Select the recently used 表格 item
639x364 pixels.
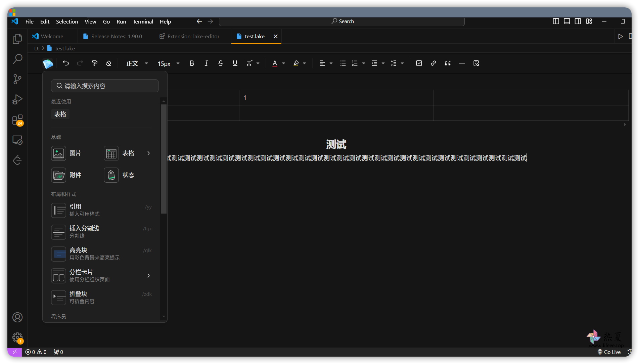click(60, 114)
